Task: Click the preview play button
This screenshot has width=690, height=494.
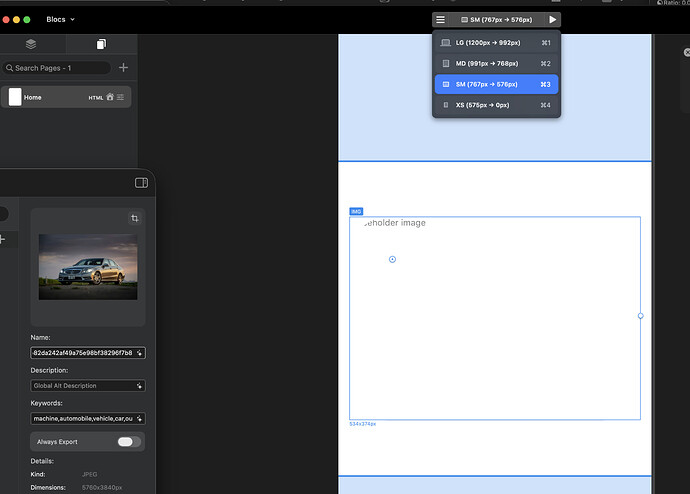Action: coord(552,20)
